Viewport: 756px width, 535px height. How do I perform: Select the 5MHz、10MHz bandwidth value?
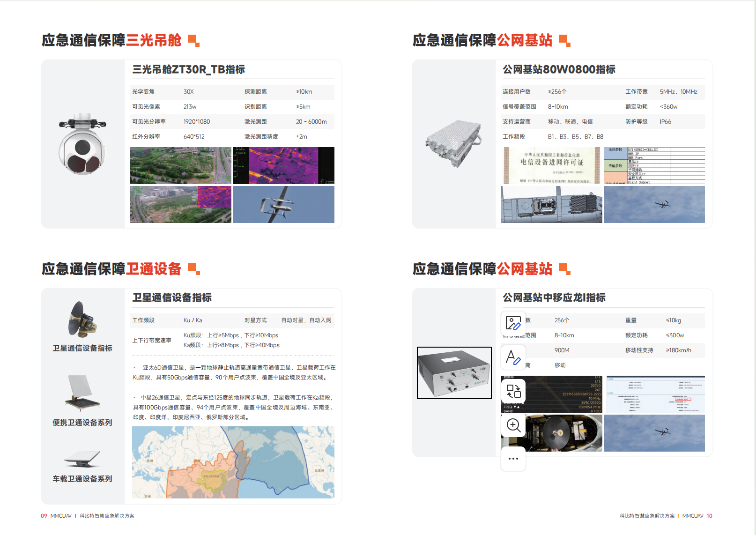click(679, 92)
